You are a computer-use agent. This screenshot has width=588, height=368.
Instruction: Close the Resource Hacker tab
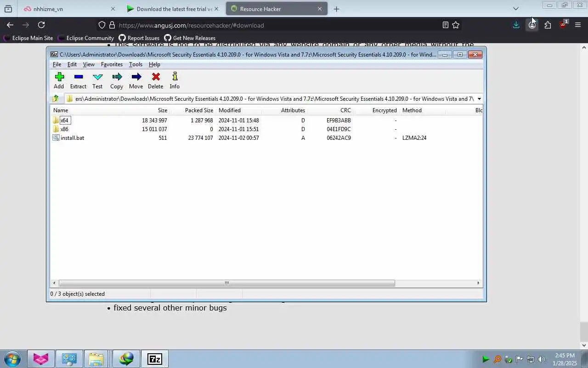[320, 9]
